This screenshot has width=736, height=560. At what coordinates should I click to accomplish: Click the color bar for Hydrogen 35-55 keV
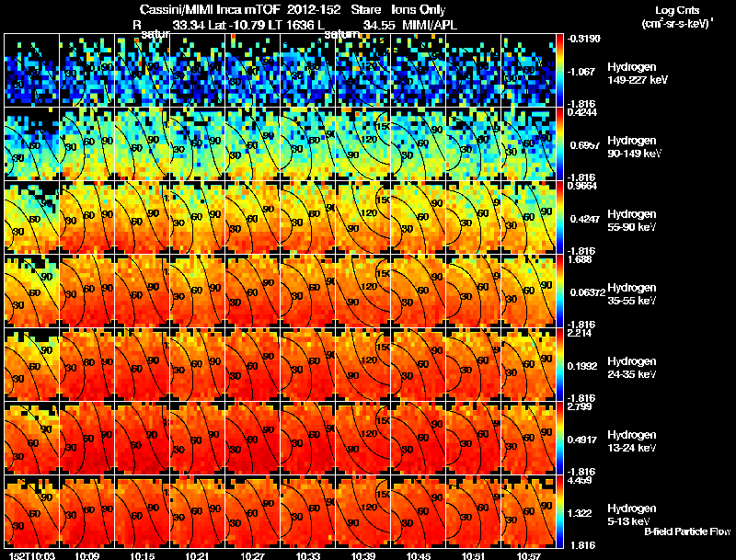[559, 291]
